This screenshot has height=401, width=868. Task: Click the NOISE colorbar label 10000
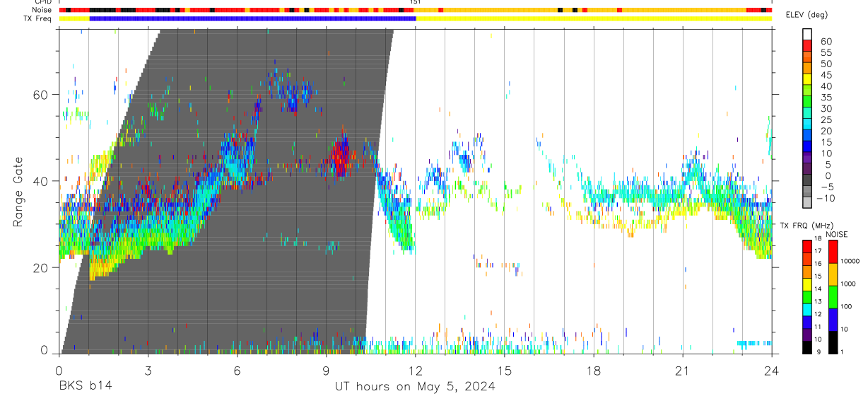(852, 262)
